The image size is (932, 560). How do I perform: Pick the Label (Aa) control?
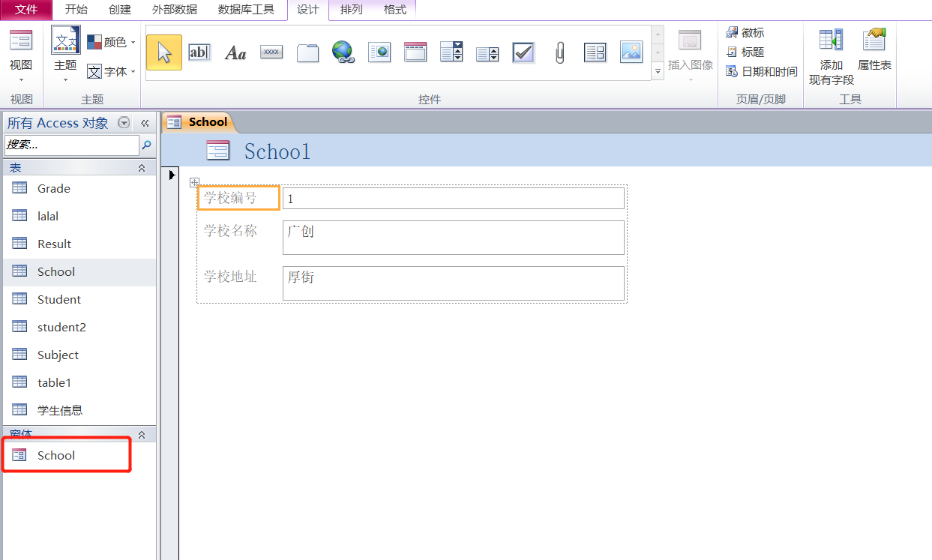click(235, 52)
